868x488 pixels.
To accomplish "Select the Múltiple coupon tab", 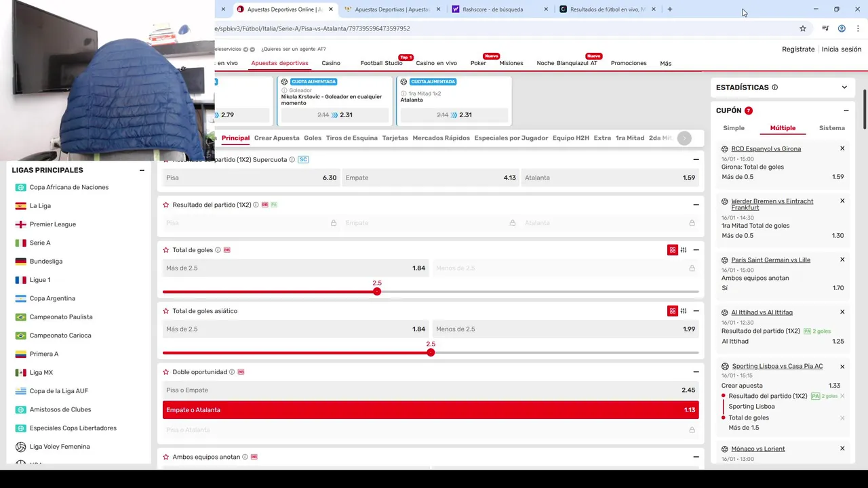I will pyautogui.click(x=783, y=128).
